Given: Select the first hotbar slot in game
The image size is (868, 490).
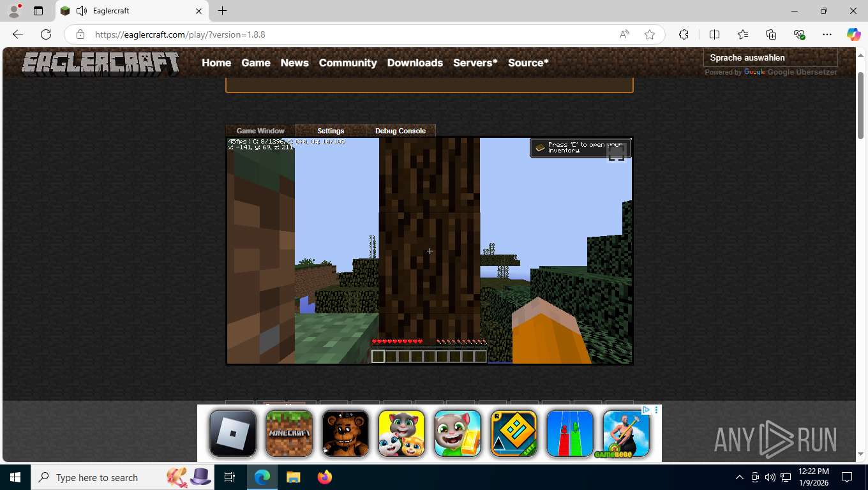Looking at the screenshot, I should coord(378,357).
